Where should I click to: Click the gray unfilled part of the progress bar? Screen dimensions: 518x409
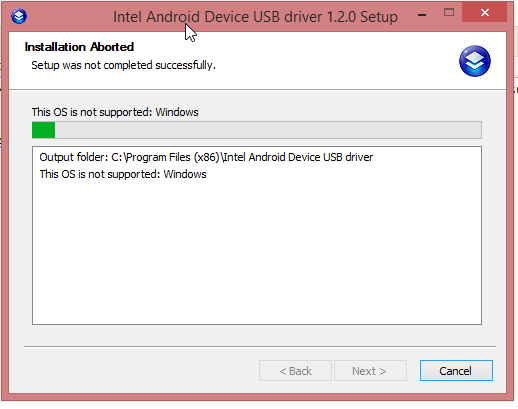point(268,130)
